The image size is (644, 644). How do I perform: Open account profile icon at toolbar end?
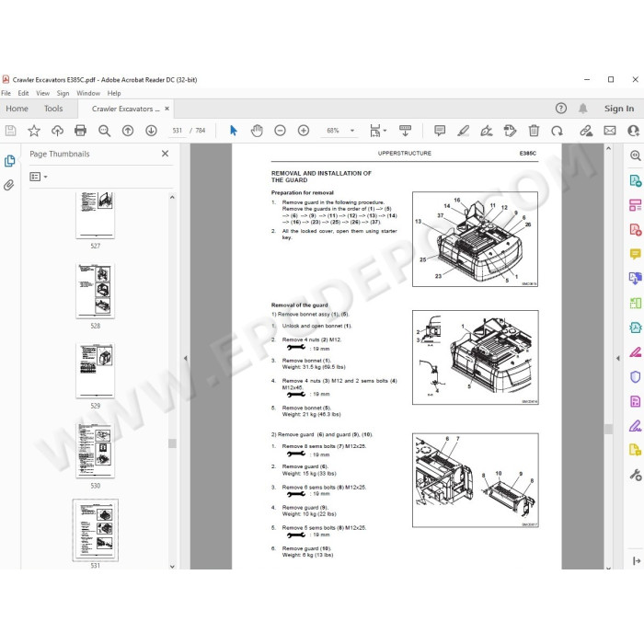point(634,131)
